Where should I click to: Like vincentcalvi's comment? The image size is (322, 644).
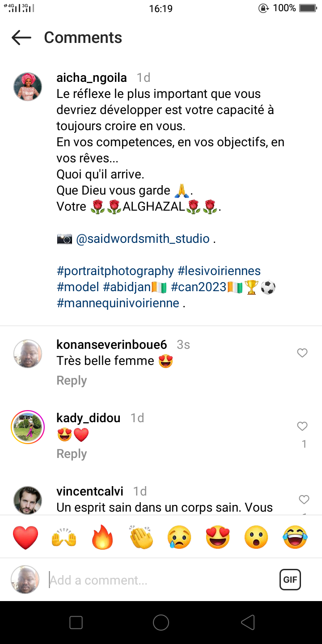pos(304,500)
